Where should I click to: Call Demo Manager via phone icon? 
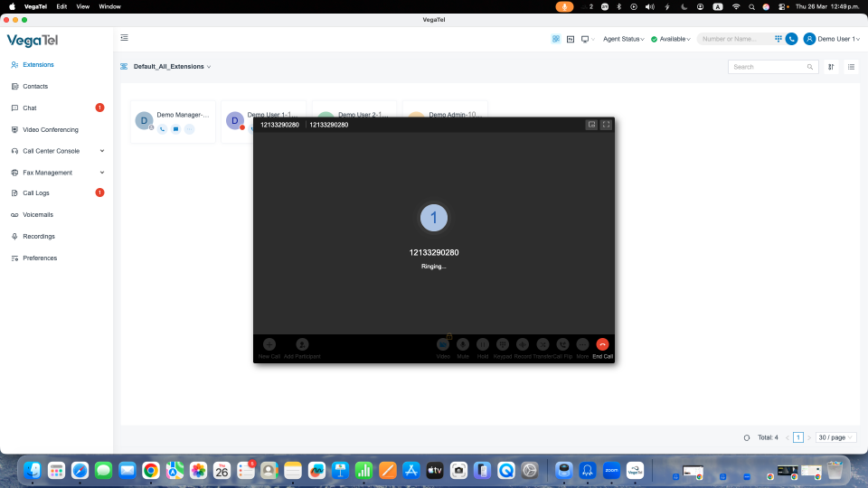point(162,129)
